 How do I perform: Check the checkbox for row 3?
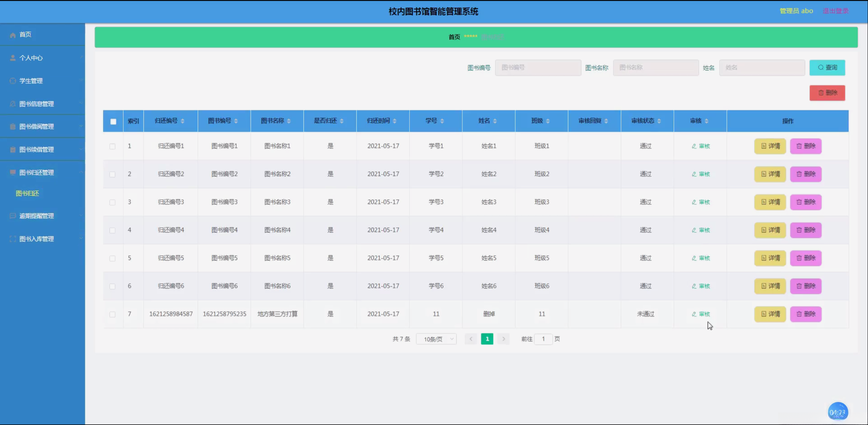pos(113,202)
